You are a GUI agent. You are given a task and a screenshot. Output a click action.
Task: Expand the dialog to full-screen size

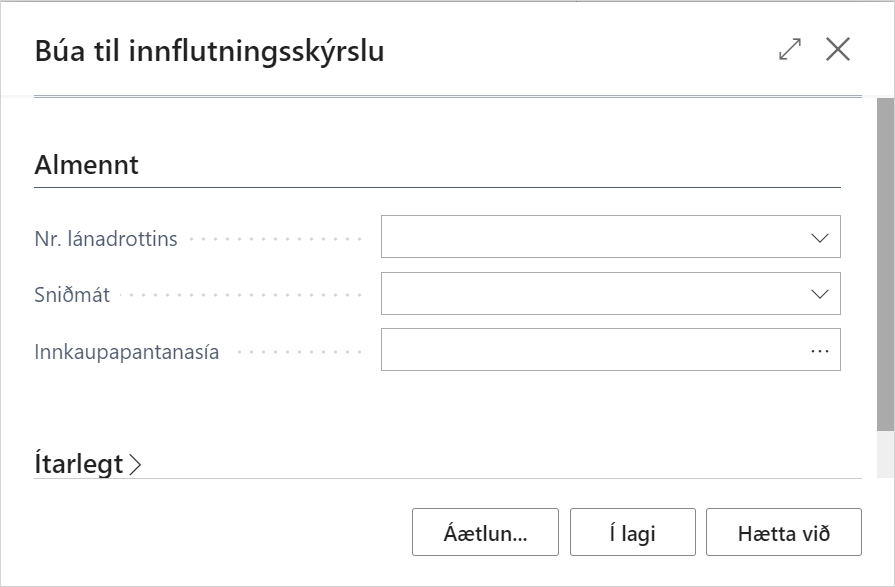pyautogui.click(x=790, y=50)
